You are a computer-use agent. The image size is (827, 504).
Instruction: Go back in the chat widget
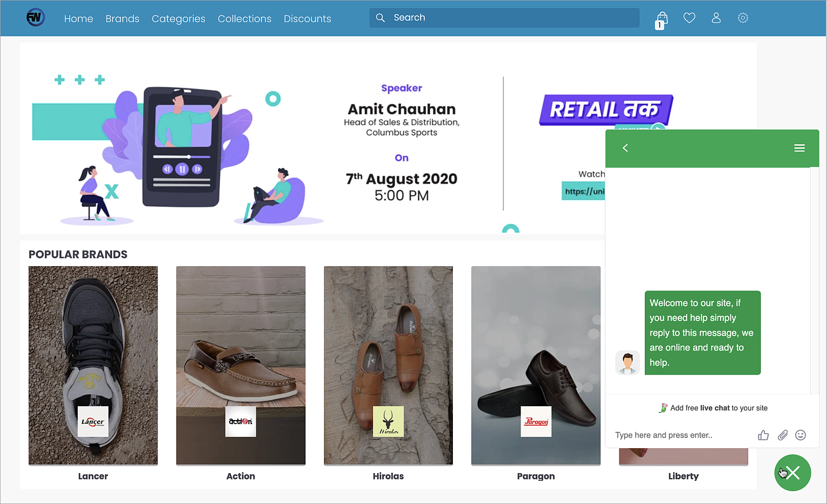[625, 148]
